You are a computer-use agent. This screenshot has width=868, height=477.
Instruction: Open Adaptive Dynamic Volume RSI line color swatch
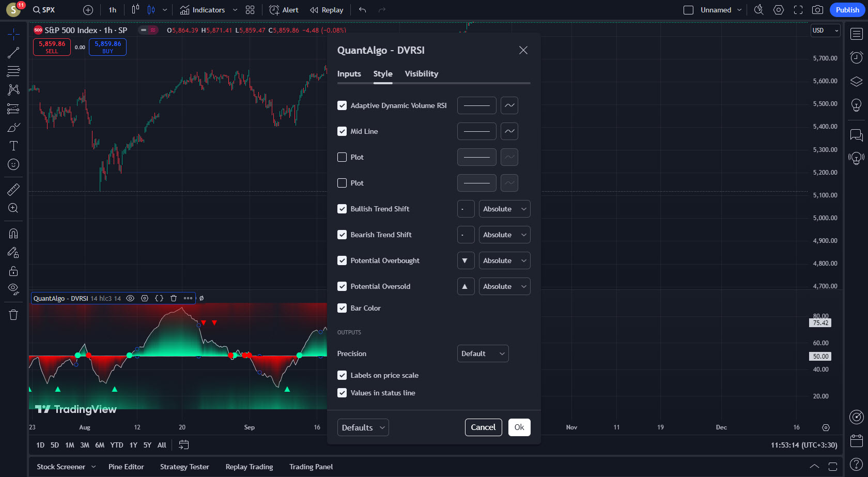click(x=476, y=105)
